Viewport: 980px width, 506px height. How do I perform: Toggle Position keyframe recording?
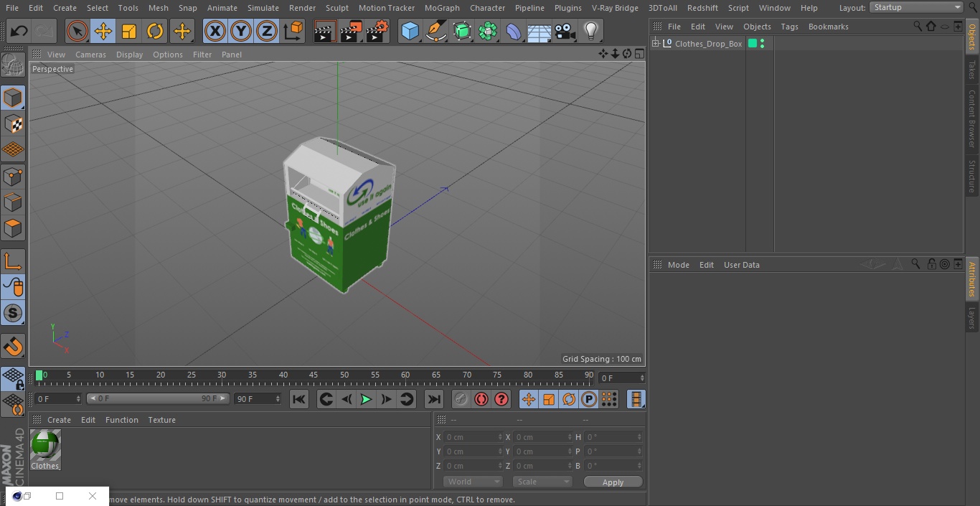tap(529, 399)
